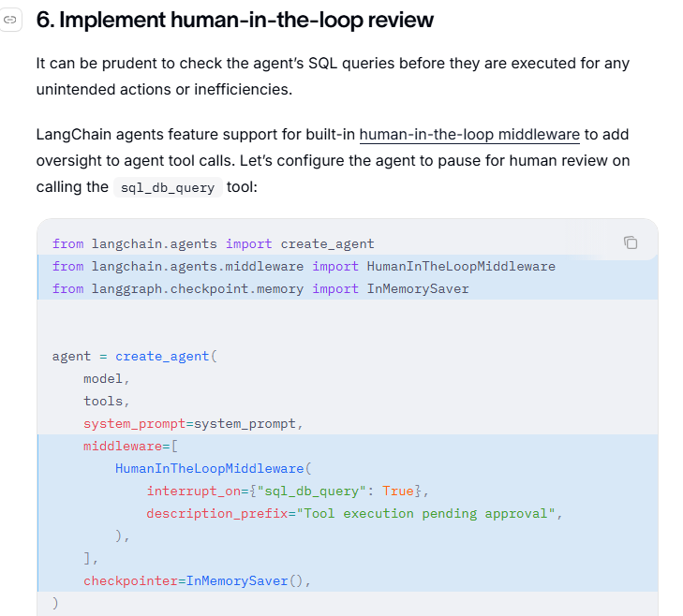The image size is (683, 616).
Task: Click the interrupt_on dictionary code line
Action: (x=288, y=491)
